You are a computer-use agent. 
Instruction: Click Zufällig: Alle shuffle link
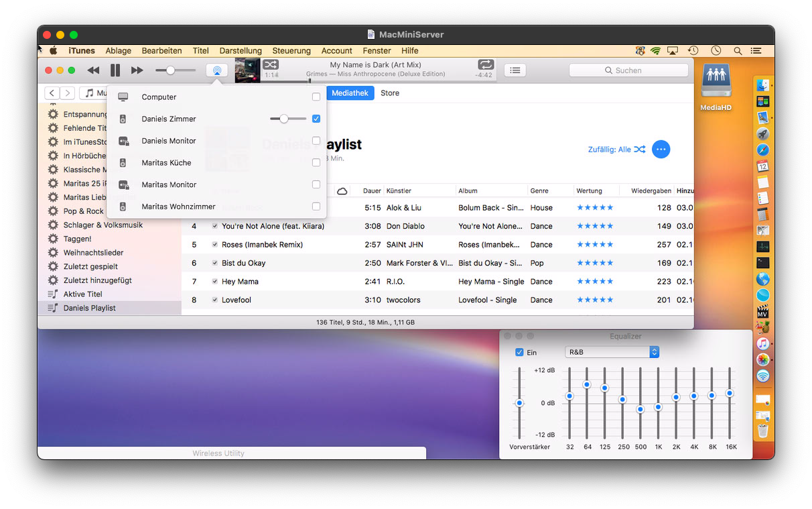(616, 150)
